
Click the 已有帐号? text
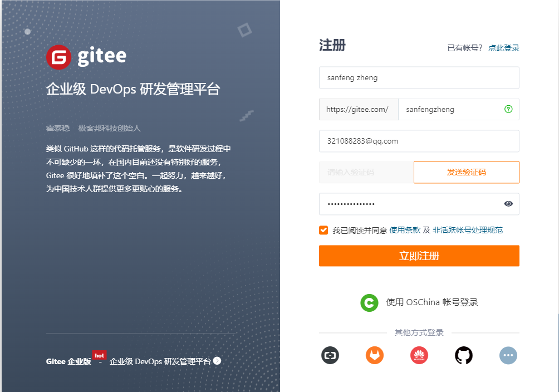coord(465,48)
